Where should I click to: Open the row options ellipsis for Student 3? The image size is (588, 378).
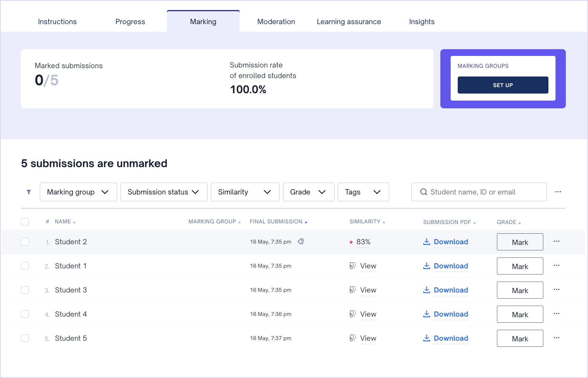click(x=556, y=290)
